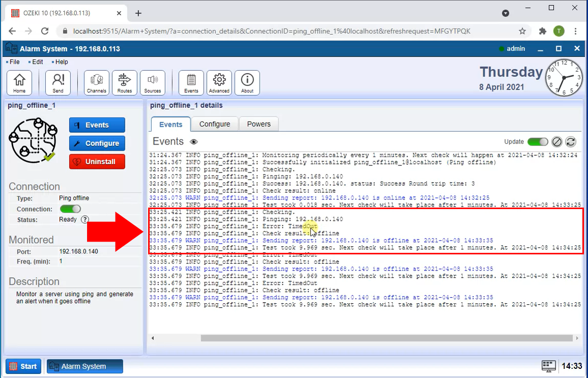588x378 pixels.
Task: Click the Monitored port value 192.168.0.140
Action: click(x=78, y=251)
